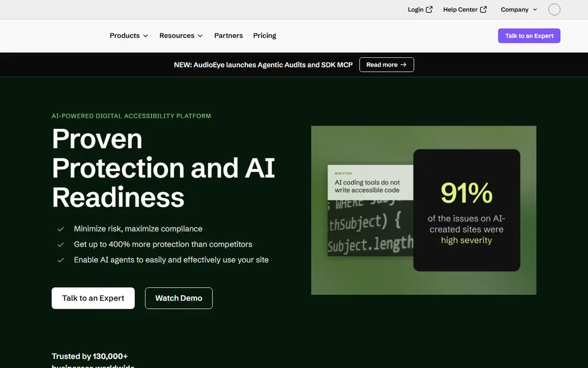
Task: Click the Login external-link icon
Action: [429, 10]
